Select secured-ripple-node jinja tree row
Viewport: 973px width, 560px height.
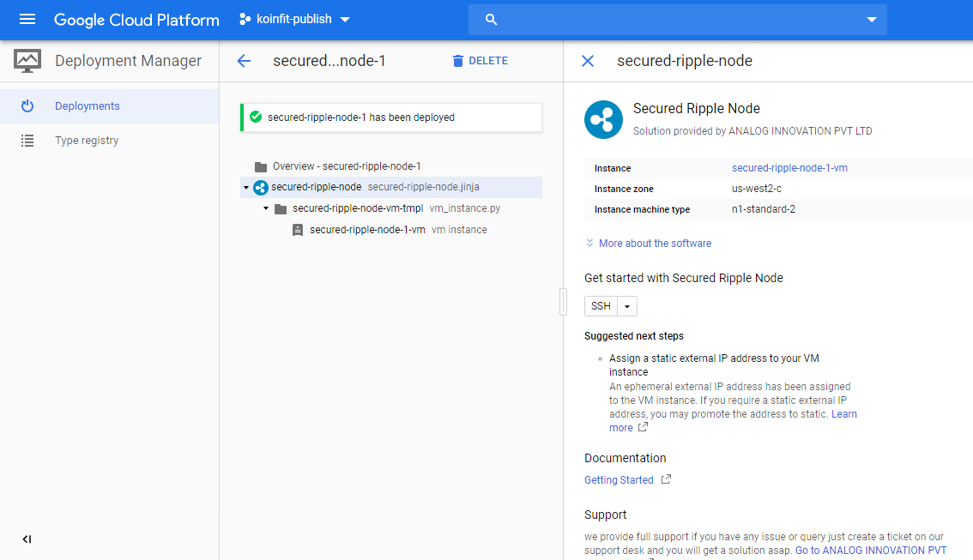(391, 187)
